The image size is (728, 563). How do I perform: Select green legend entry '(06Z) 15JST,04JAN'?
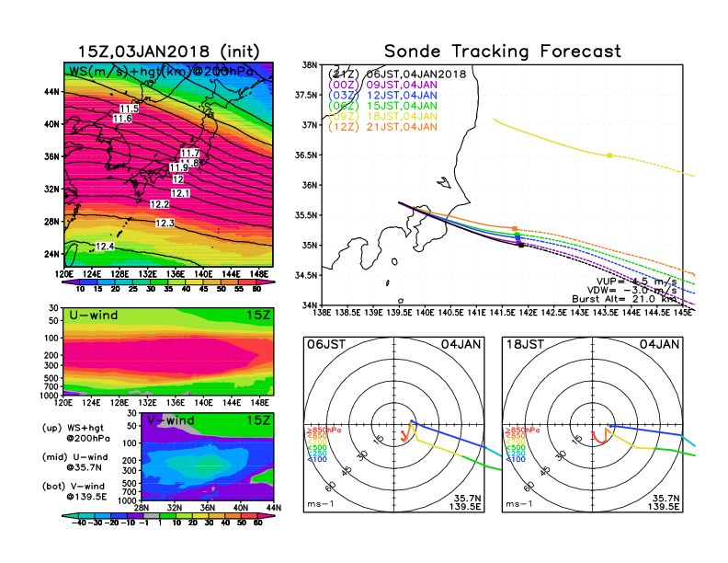(382, 106)
